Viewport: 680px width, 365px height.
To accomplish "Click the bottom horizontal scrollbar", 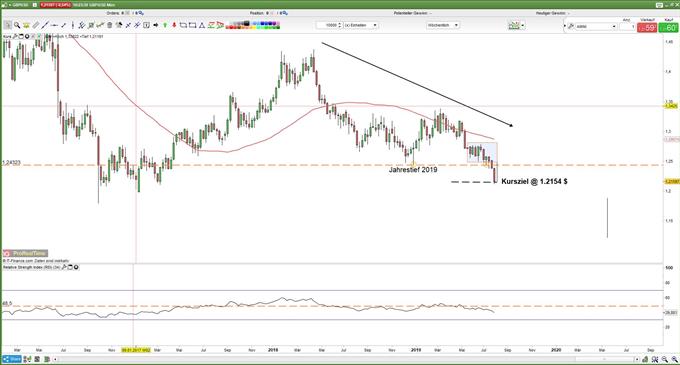I will coord(345,359).
